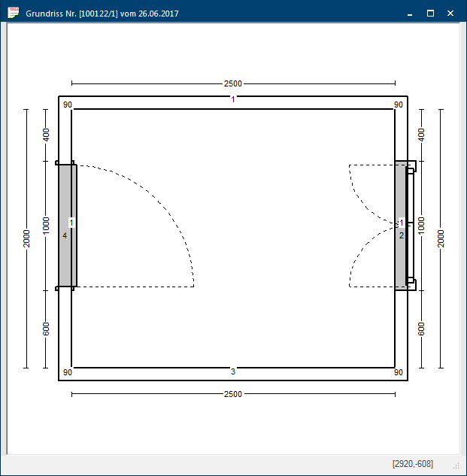
Task: Click the 90 angle label in the top-left corner
Action: click(68, 105)
